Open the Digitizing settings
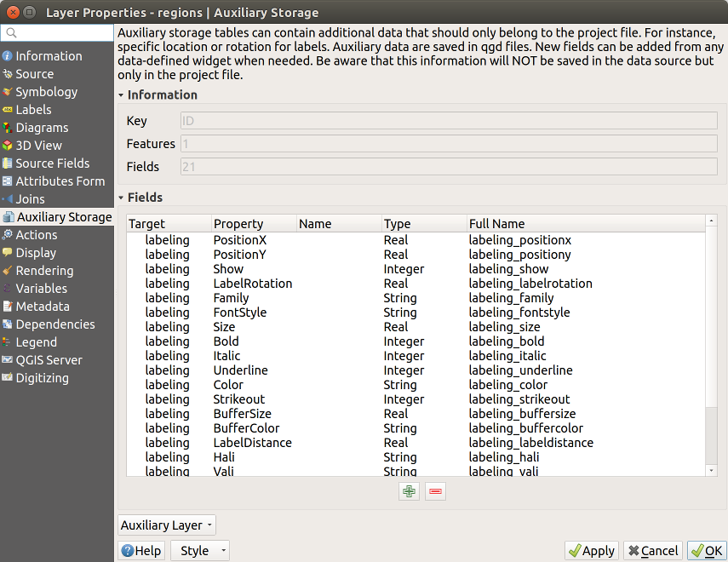Image resolution: width=728 pixels, height=562 pixels. tap(43, 377)
